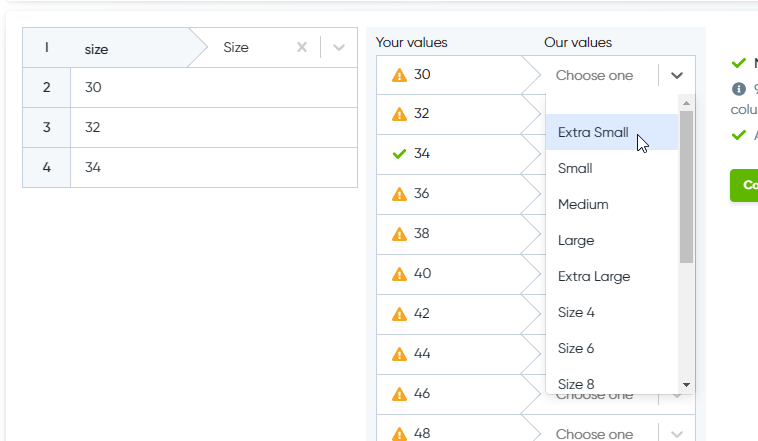Click the warning triangle next to 38

[399, 234]
